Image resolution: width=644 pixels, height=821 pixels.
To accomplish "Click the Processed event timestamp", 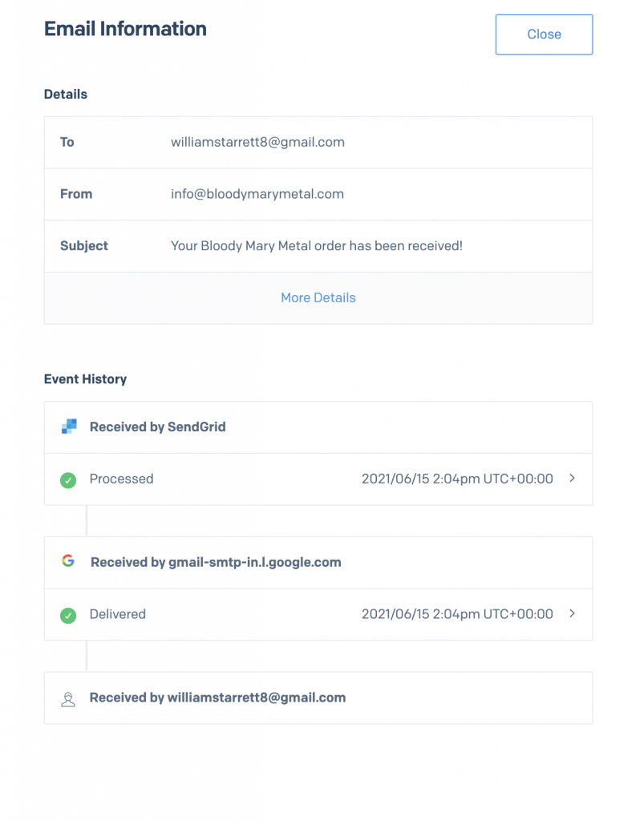I will click(x=457, y=479).
